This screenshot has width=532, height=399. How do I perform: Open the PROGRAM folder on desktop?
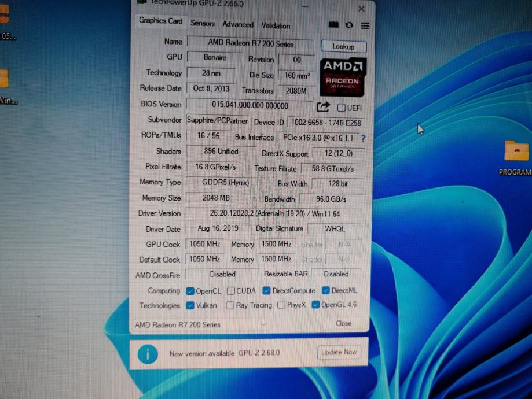point(516,158)
